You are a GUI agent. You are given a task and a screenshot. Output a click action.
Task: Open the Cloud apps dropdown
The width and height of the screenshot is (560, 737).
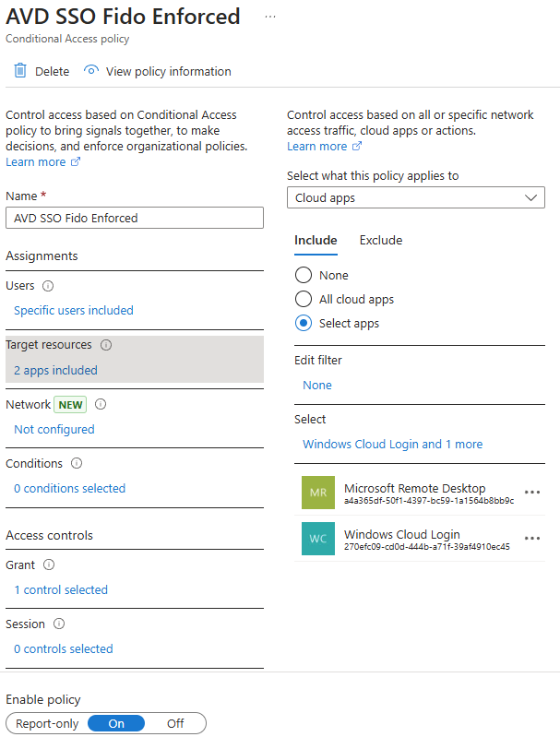pyautogui.click(x=416, y=198)
